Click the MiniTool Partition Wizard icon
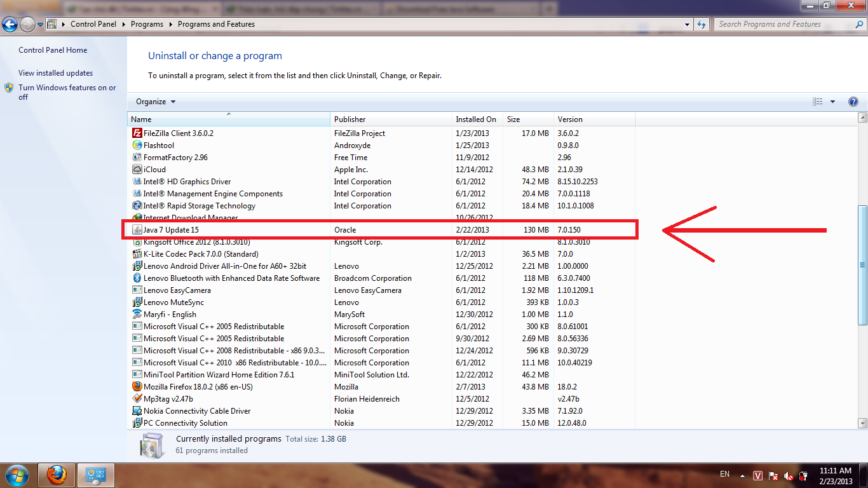The width and height of the screenshot is (868, 488). tap(137, 375)
